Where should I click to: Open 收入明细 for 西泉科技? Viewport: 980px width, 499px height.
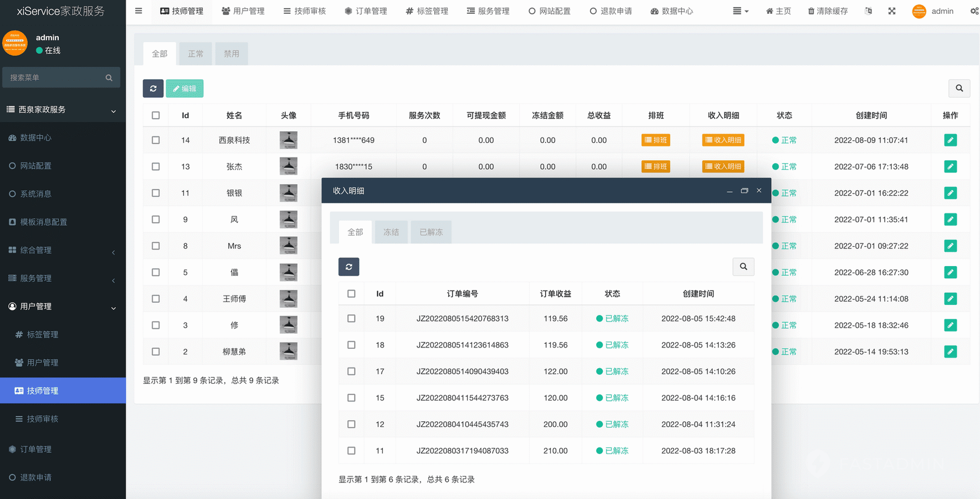tap(723, 140)
